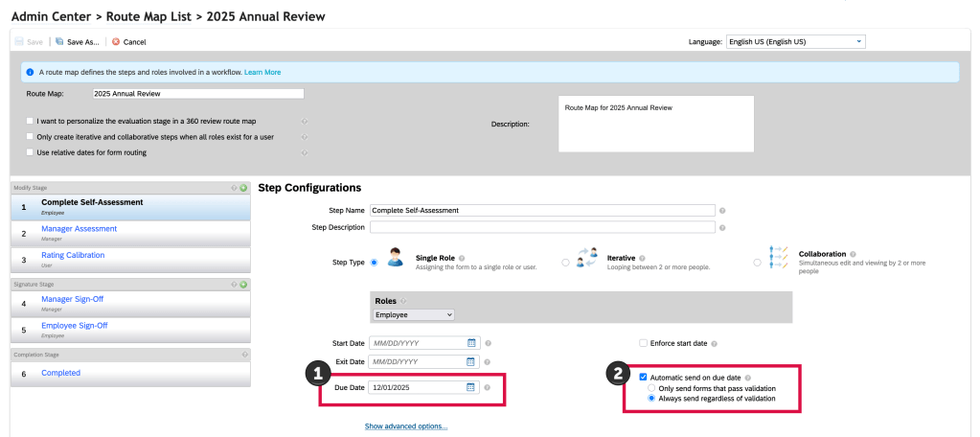The image size is (980, 437).
Task: Add a step with Modify Stage plus icon
Action: tap(243, 188)
